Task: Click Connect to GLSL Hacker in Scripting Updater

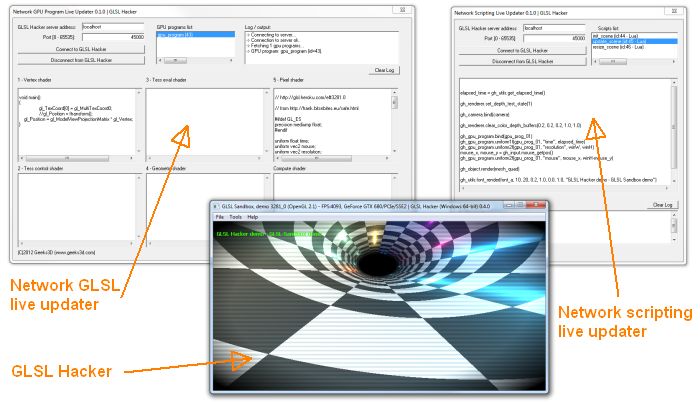Action: coord(522,50)
